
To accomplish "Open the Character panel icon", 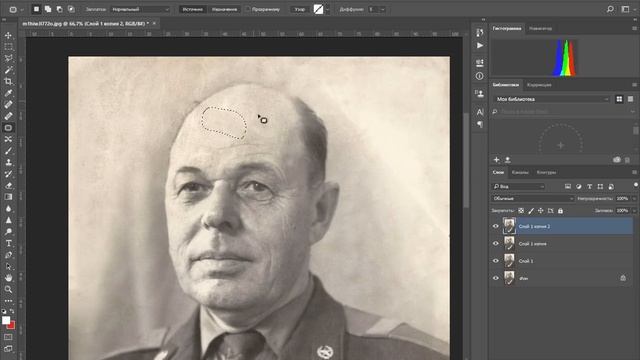I will point(480,112).
